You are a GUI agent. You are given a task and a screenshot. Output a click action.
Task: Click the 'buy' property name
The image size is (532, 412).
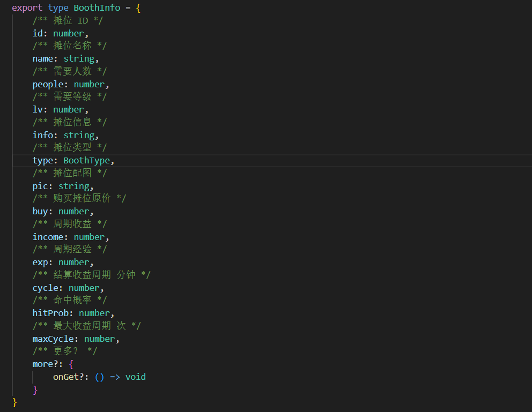pyautogui.click(x=40, y=212)
